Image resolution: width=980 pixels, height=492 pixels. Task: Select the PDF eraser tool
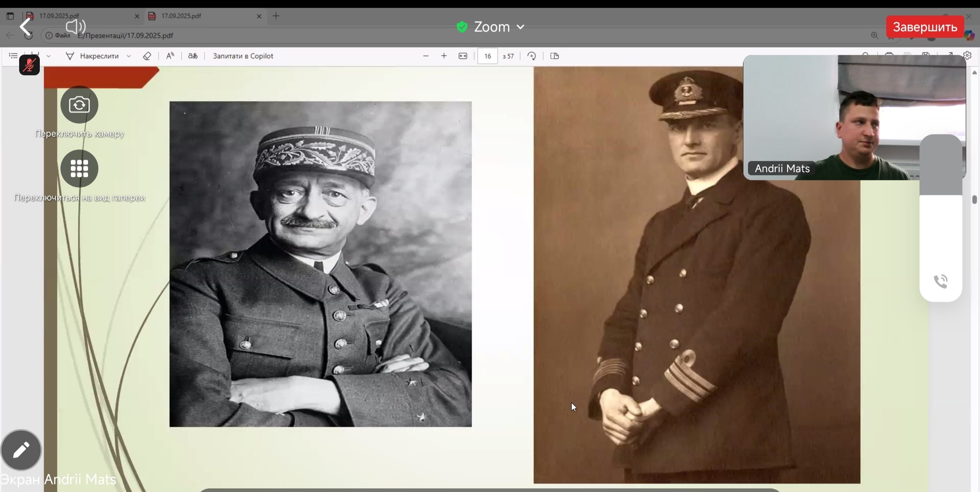tap(147, 56)
